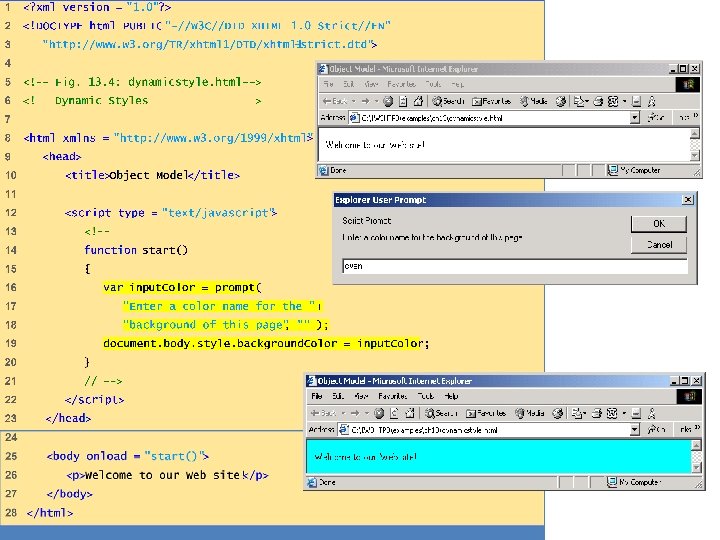Expand address dropdown in the cyan-page IE window
The image size is (720, 540).
634,430
